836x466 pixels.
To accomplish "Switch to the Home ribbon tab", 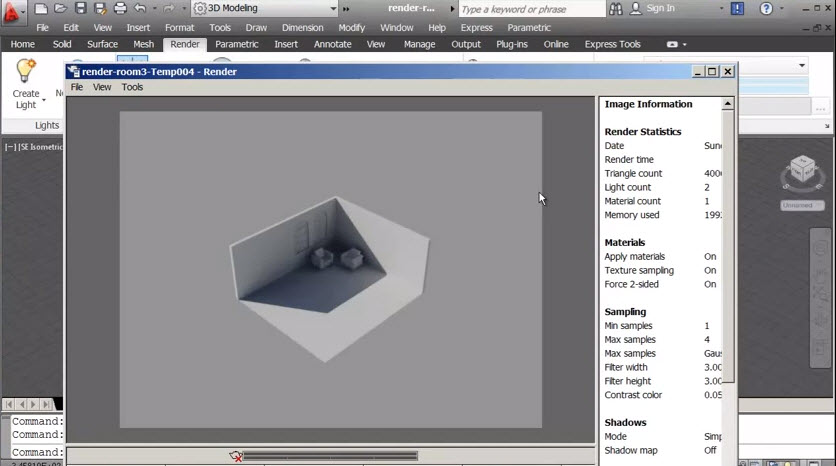I will pyautogui.click(x=22, y=44).
